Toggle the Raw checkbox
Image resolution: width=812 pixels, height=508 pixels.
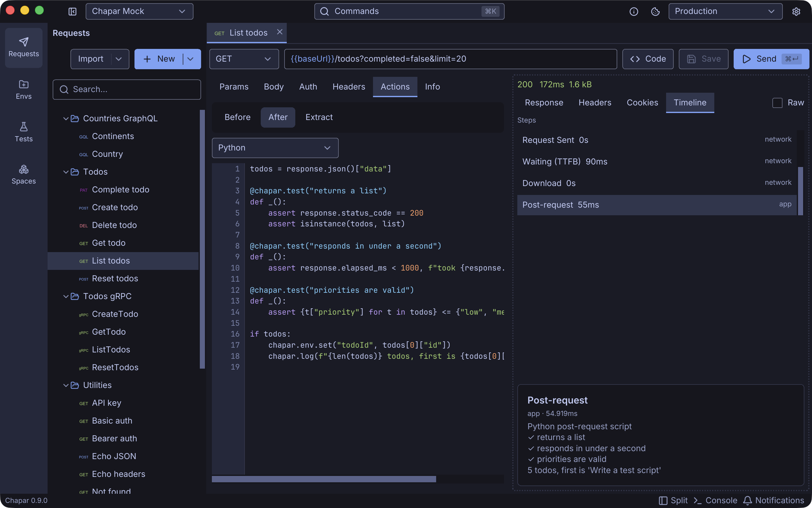(x=777, y=103)
